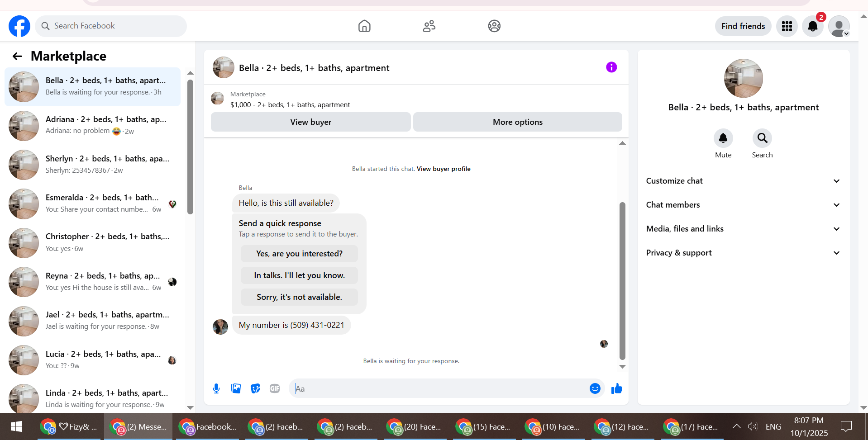The width and height of the screenshot is (868, 440).
Task: Switch to the Facebook... taskbar window
Action: click(x=208, y=426)
